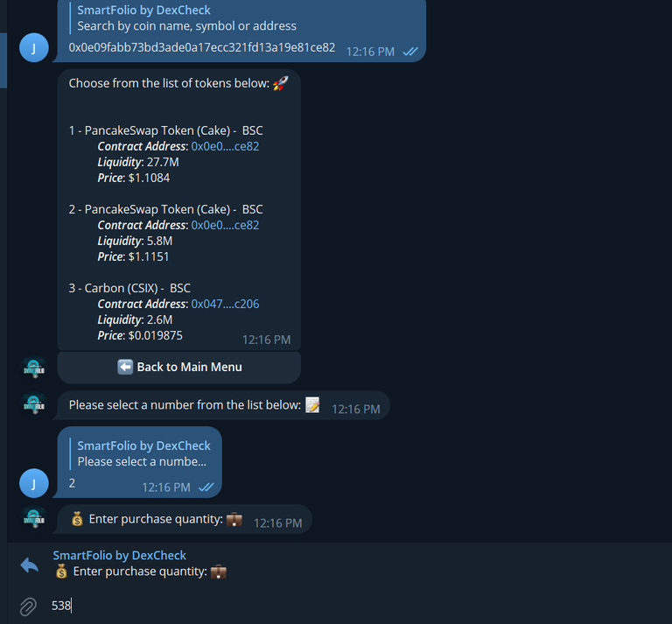Click the J avatar next to the '2' reply
The height and width of the screenshot is (624, 672).
(34, 483)
